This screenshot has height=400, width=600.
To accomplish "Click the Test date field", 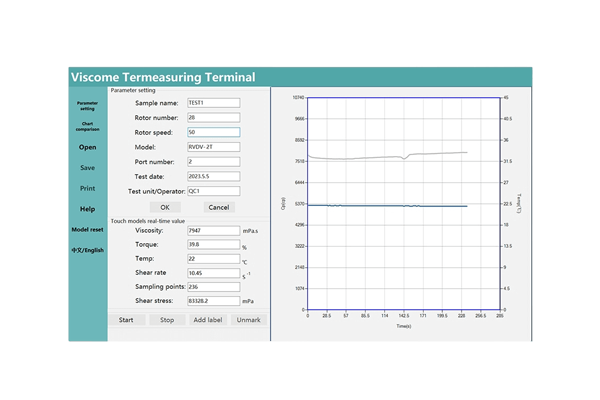I will pos(212,176).
